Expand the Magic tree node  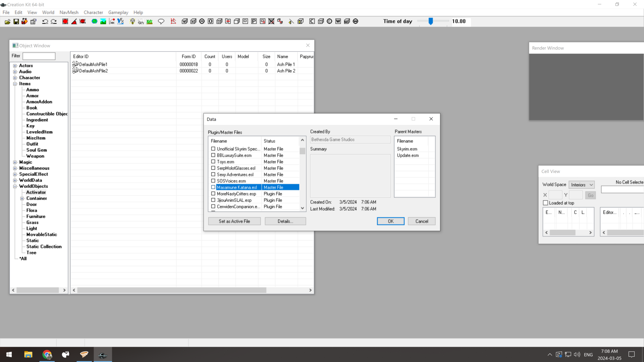pyautogui.click(x=15, y=162)
